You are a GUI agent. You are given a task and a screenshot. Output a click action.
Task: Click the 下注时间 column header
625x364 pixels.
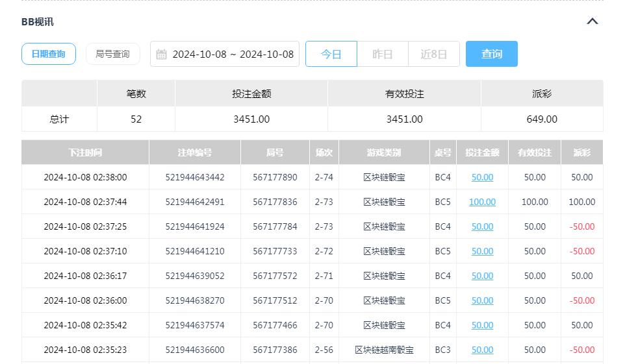(x=85, y=152)
